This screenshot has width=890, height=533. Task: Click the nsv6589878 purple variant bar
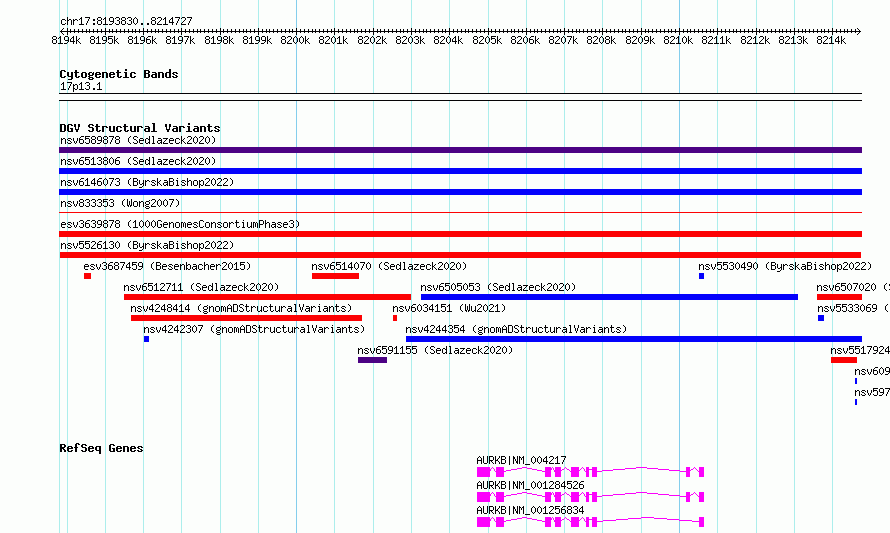coord(460,150)
